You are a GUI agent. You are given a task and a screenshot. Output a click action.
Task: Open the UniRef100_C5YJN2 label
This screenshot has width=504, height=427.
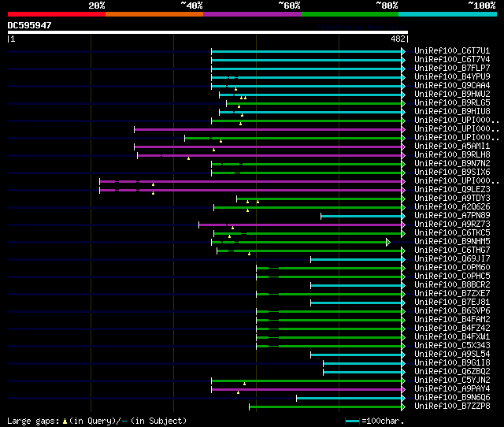(452, 381)
